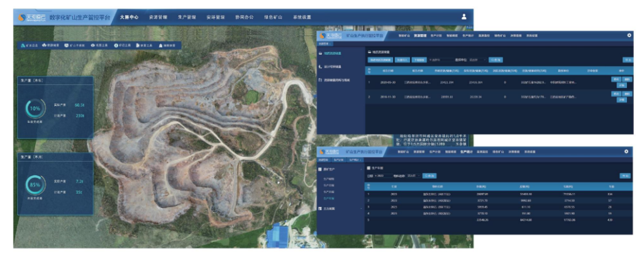
Task: Open 智能调度 in production statistics window menu
Action: click(x=450, y=152)
